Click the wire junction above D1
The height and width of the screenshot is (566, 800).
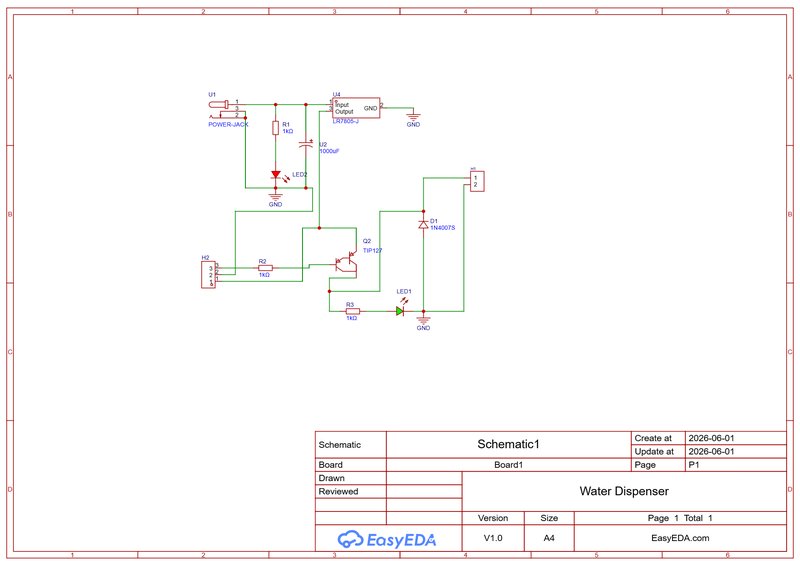[423, 211]
